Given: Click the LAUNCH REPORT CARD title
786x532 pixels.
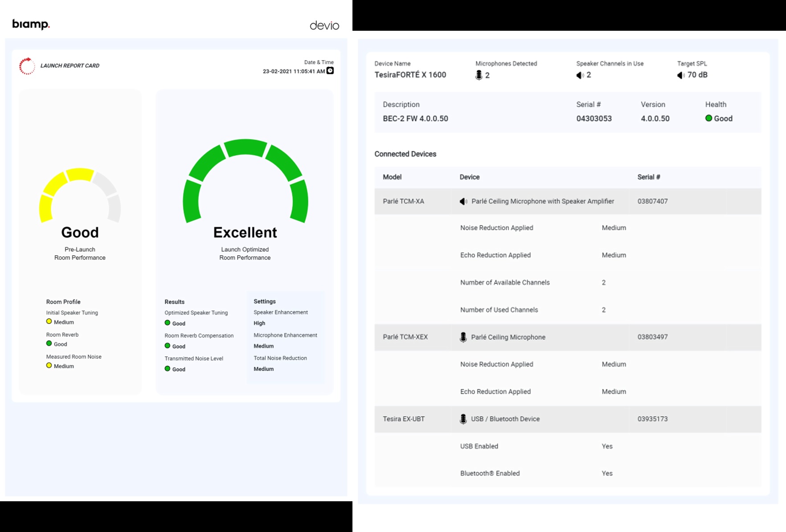Looking at the screenshot, I should pyautogui.click(x=70, y=65).
